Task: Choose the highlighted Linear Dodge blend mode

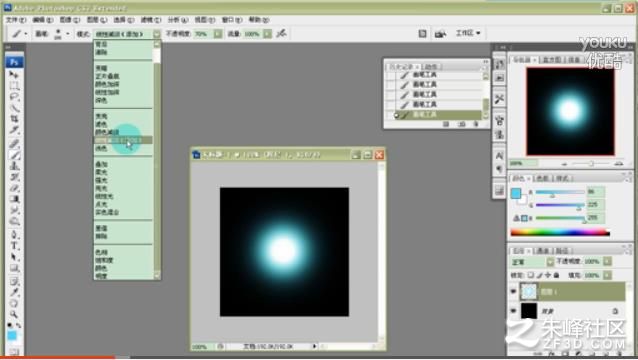Action: 123,140
